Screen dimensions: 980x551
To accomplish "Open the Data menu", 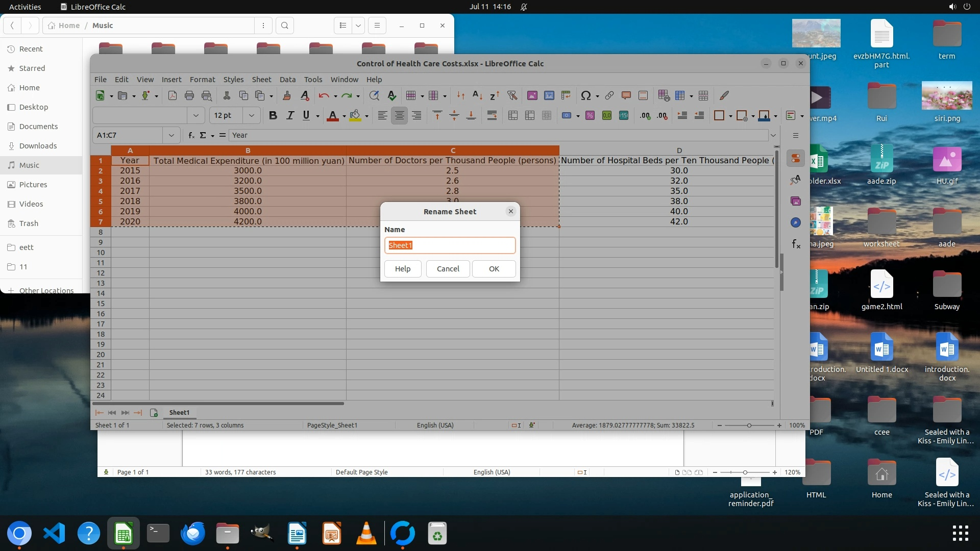I will point(287,80).
